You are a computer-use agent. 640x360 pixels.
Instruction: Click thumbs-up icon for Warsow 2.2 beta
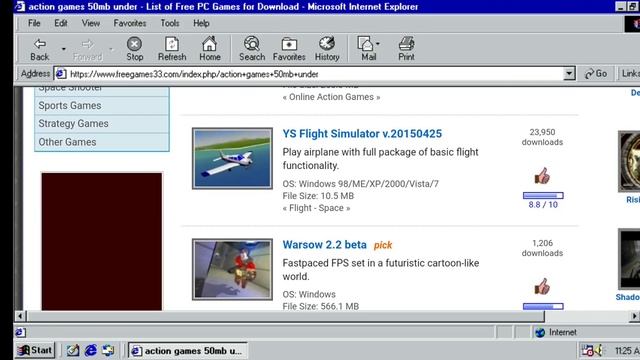click(x=542, y=287)
